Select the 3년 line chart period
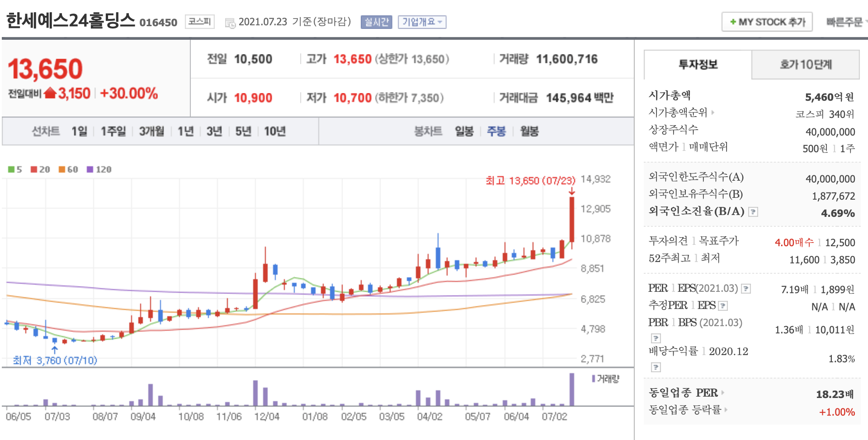Screen dimensions: 868x440 coord(214,131)
